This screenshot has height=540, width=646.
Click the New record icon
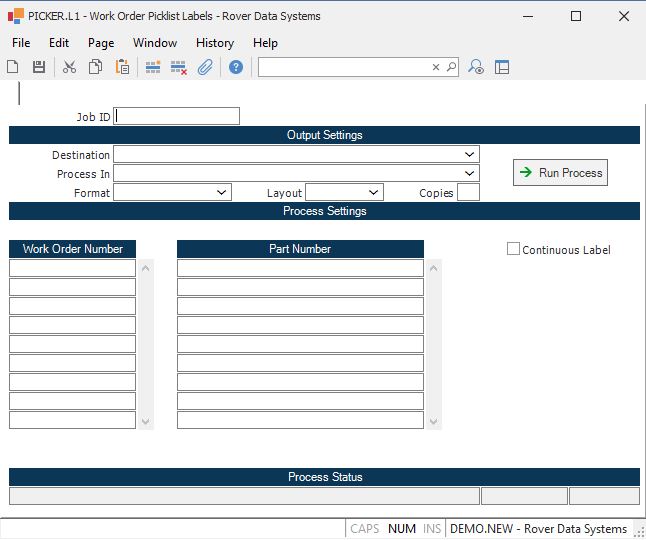tap(13, 67)
